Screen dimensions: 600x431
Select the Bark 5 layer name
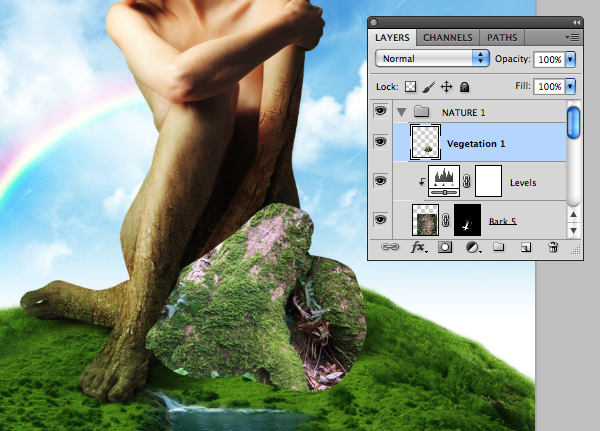[x=502, y=222]
